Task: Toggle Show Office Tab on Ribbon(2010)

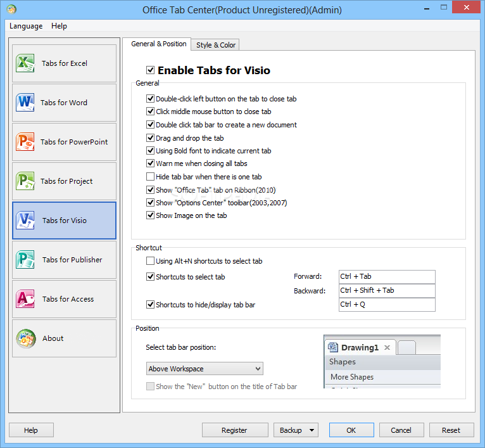Action: click(x=150, y=190)
